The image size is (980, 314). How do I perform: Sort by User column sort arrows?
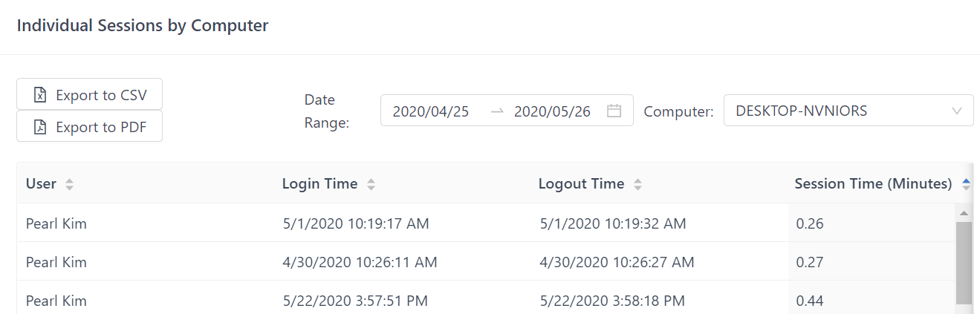coord(69,185)
